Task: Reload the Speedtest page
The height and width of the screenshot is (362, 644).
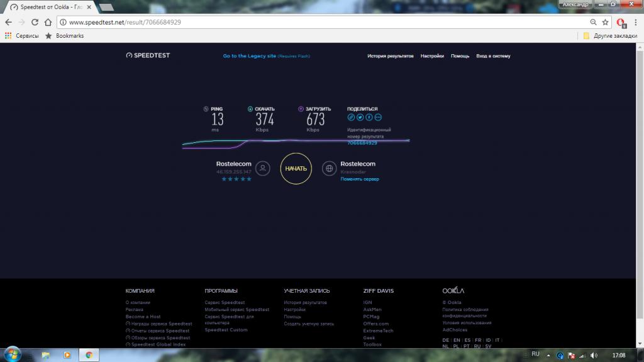Action: tap(35, 22)
